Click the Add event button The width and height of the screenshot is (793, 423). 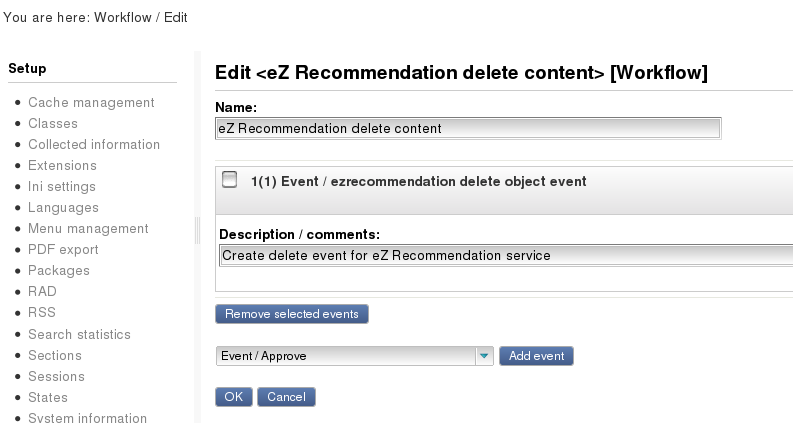tap(536, 356)
